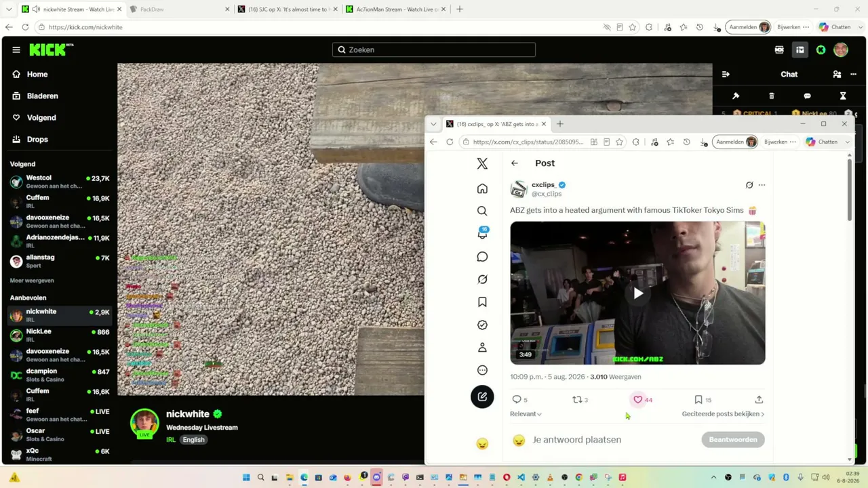Image resolution: width=868 pixels, height=488 pixels.
Task: Open X bookmarks sidebar icon
Action: (x=482, y=302)
